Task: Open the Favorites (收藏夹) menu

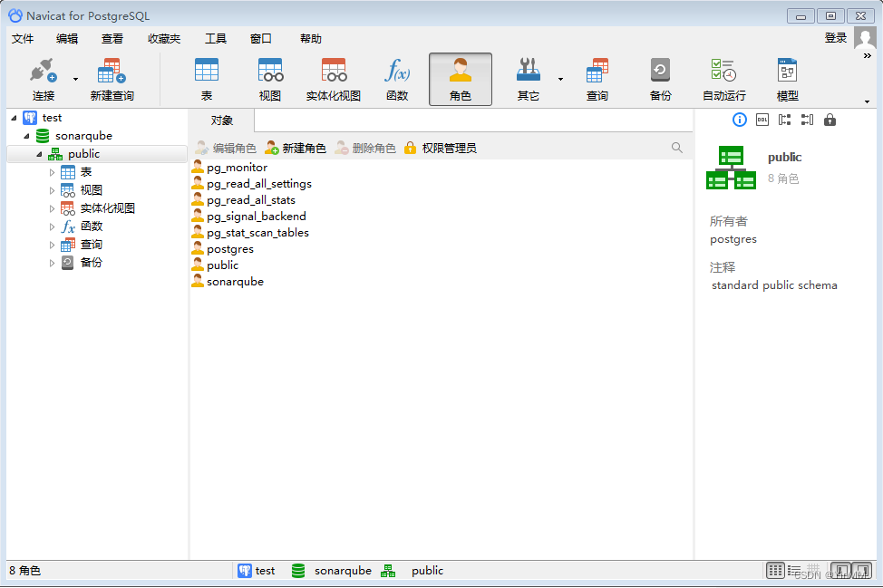Action: point(164,38)
